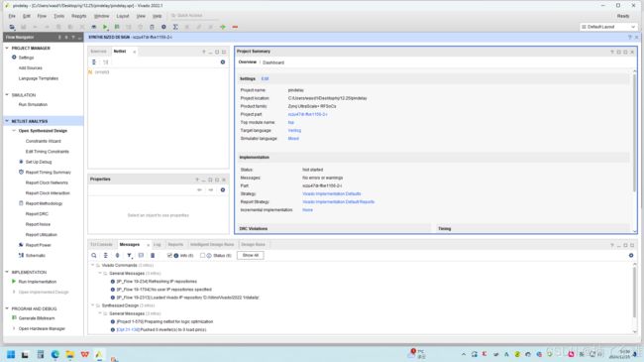
Task: Click the filter funnel icon in Messages
Action: pyautogui.click(x=130, y=256)
